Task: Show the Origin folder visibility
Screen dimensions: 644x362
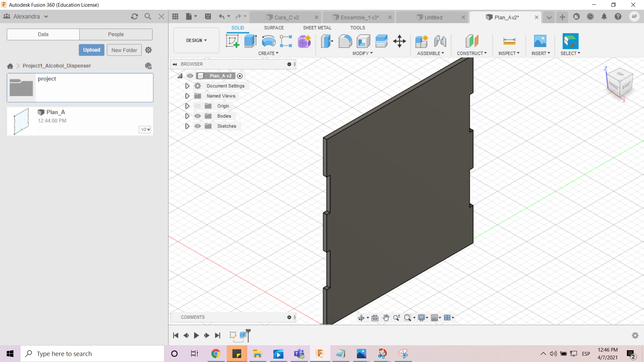Action: point(198,106)
